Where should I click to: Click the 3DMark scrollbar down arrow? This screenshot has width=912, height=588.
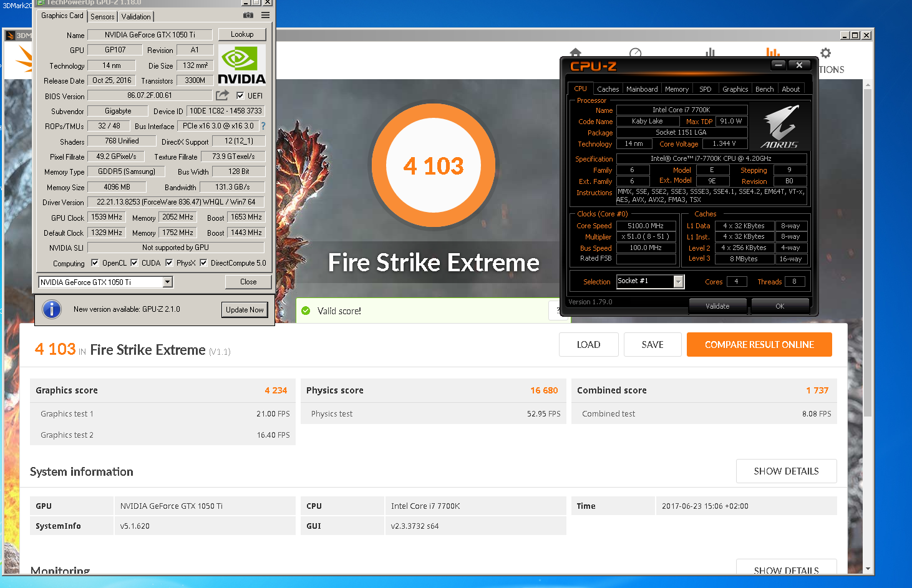tap(867, 569)
